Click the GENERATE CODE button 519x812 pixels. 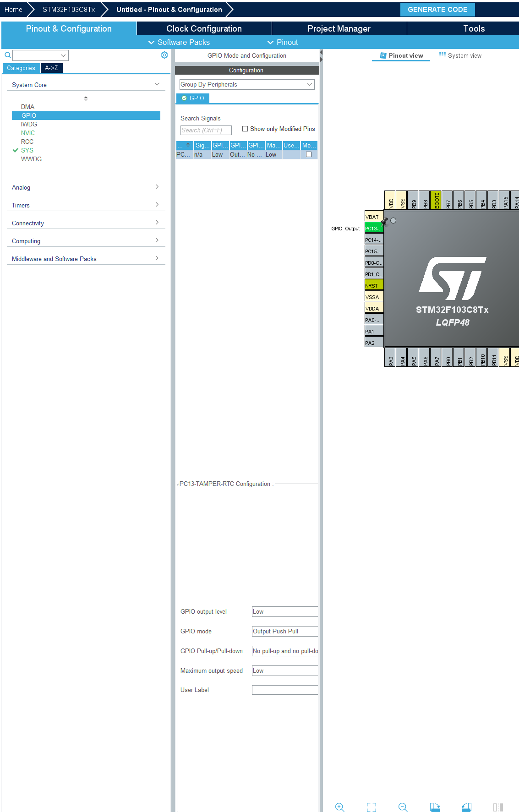437,9
